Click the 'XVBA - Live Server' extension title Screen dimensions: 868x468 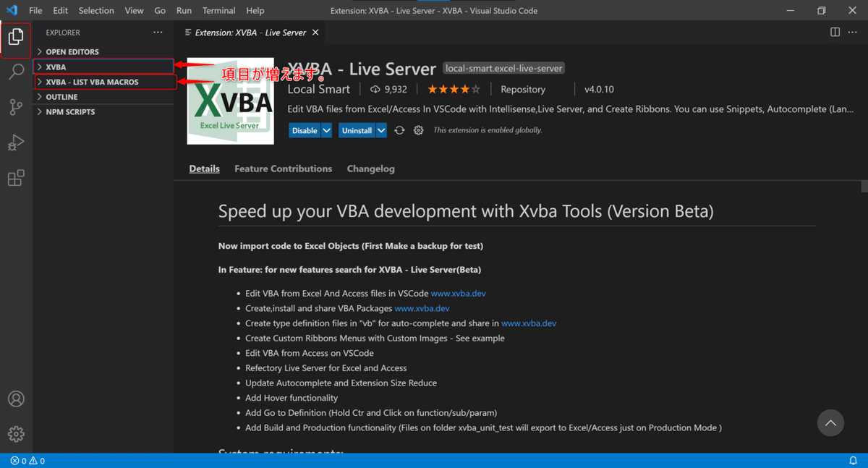pos(362,69)
